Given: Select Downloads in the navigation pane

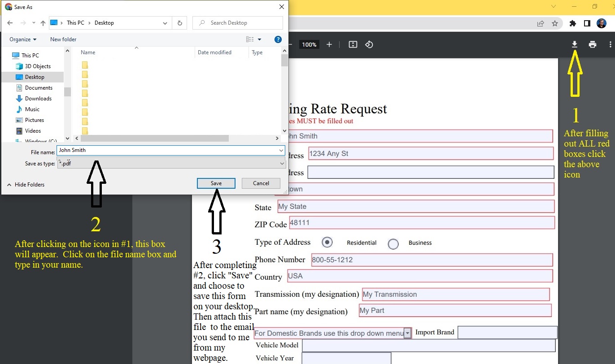Looking at the screenshot, I should [38, 99].
